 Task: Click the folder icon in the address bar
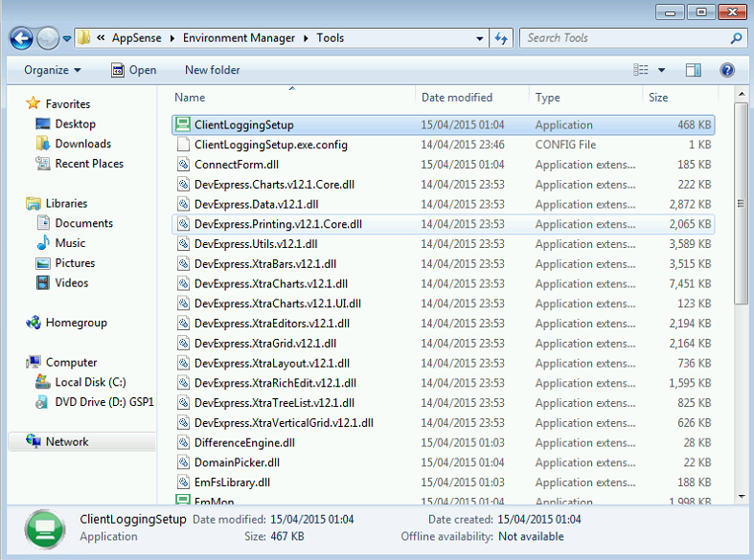[x=84, y=37]
